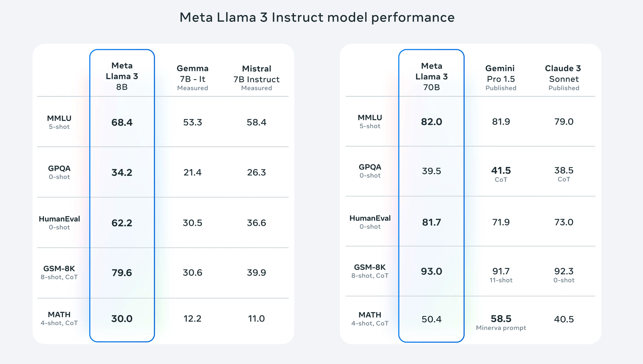The image size is (643, 364).
Task: Select the 81.7 HumanEval score for Llama 70B
Action: [x=431, y=222]
